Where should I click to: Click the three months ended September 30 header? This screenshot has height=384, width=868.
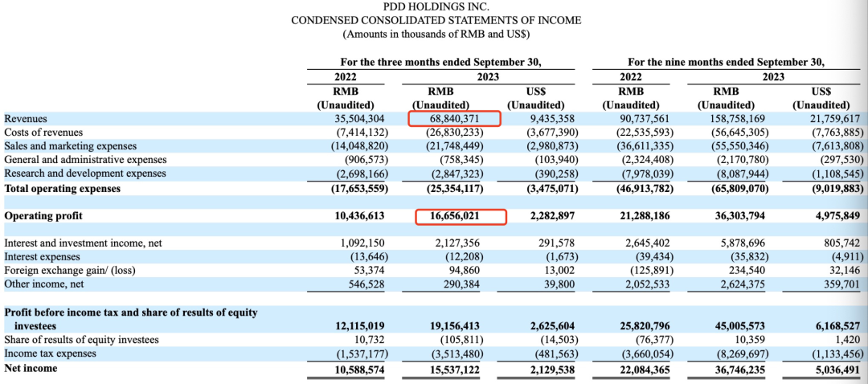point(440,62)
